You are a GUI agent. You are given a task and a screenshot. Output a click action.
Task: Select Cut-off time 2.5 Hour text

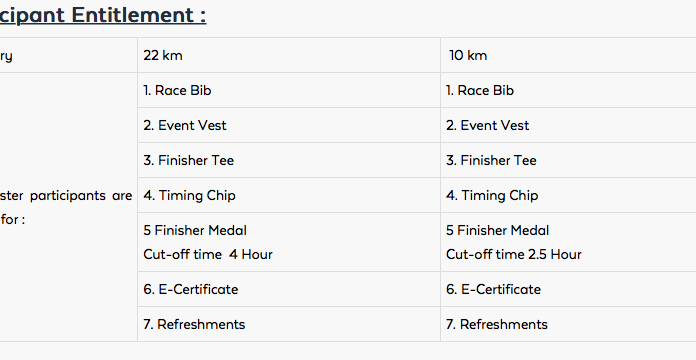coord(514,254)
